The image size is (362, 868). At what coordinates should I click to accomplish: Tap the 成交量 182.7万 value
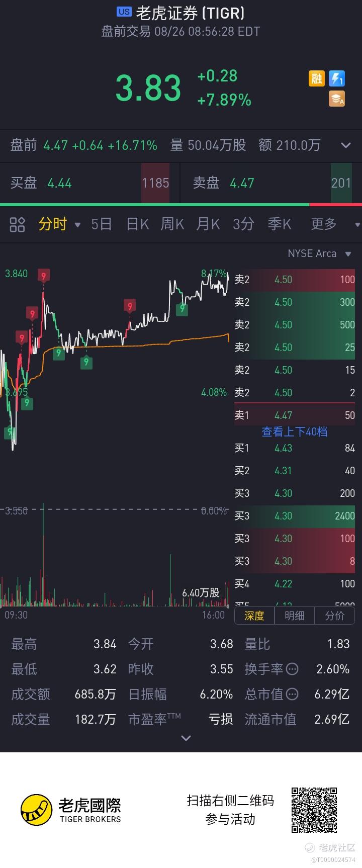coord(95,720)
